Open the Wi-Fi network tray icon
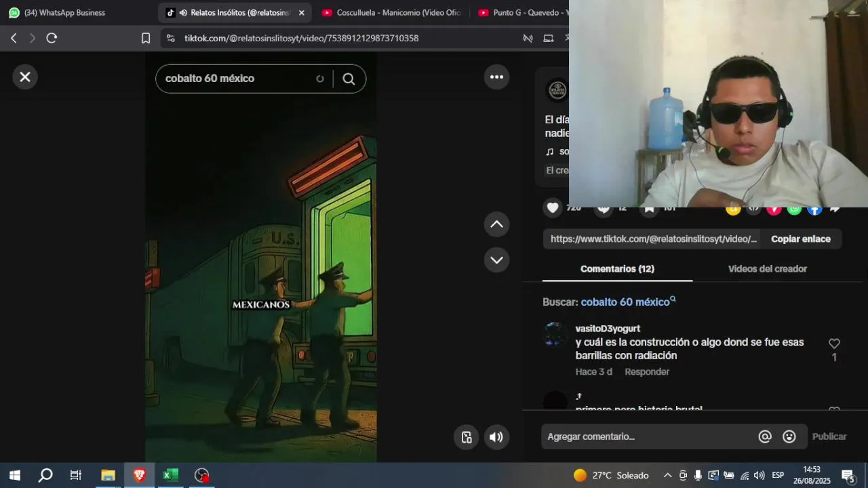Image resolution: width=868 pixels, height=488 pixels. [745, 475]
